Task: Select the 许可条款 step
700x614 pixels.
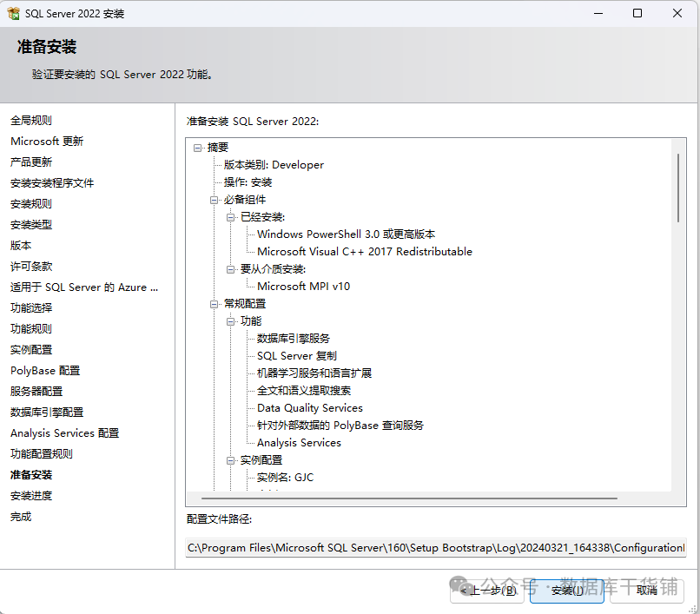Action: point(30,267)
